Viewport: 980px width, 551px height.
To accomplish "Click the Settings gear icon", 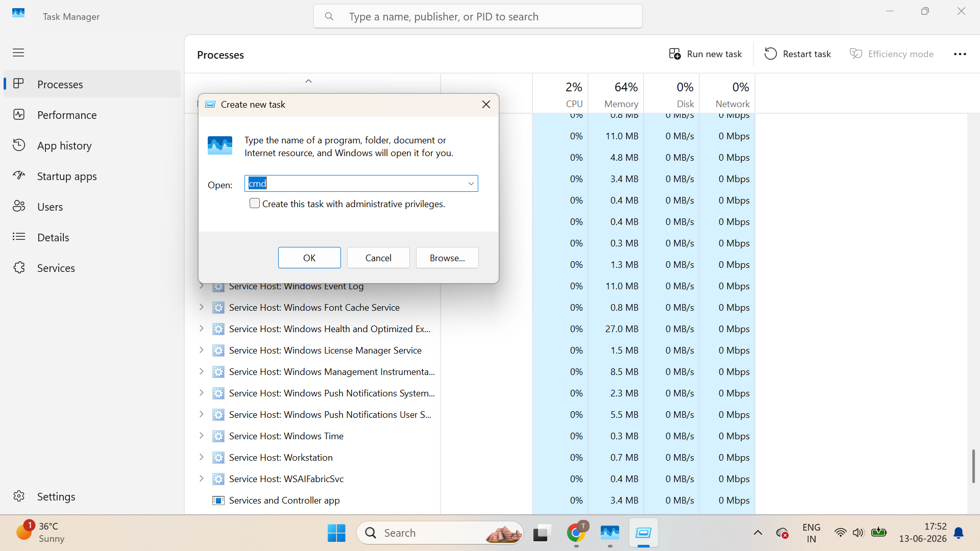I will click(19, 496).
